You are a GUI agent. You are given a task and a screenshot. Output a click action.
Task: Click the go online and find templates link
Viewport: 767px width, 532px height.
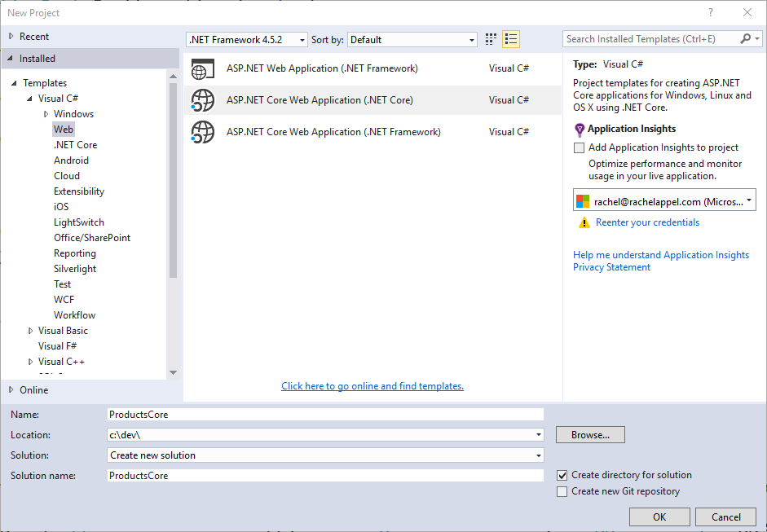click(372, 386)
